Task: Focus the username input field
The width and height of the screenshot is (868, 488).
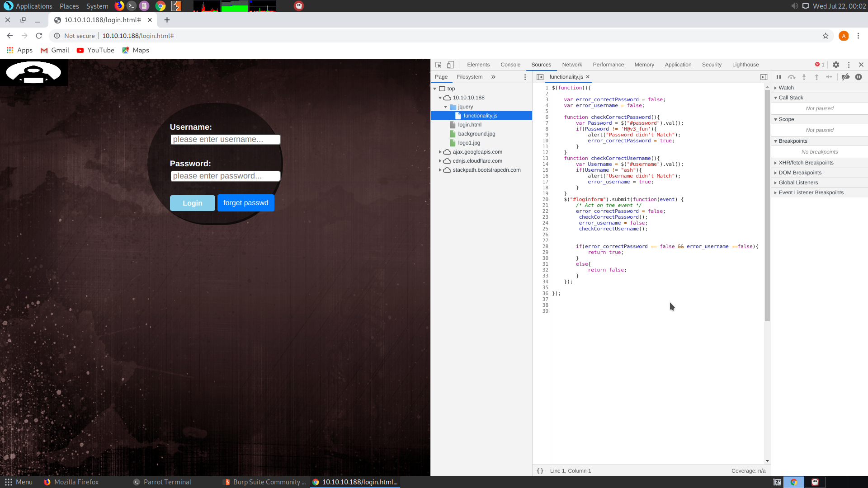Action: [225, 140]
